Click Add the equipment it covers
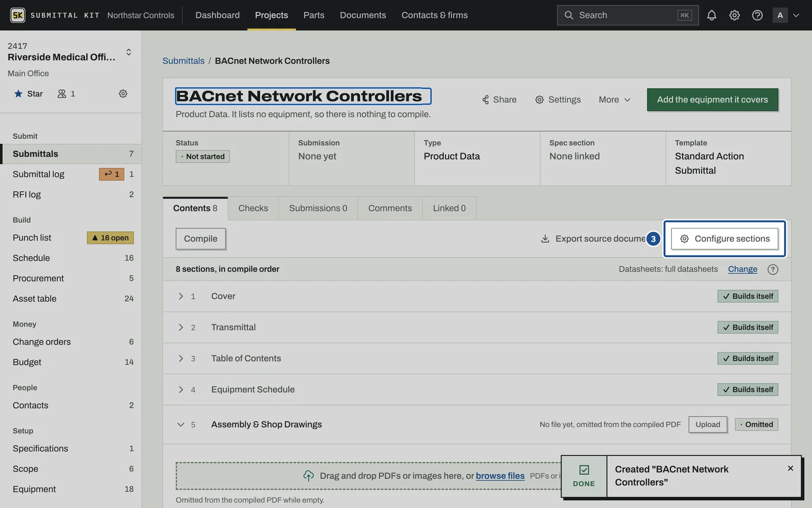Image resolution: width=812 pixels, height=508 pixels. coord(713,100)
